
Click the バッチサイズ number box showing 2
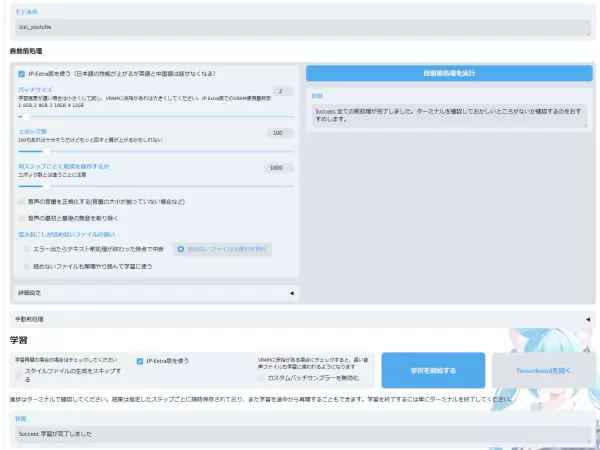coord(283,91)
